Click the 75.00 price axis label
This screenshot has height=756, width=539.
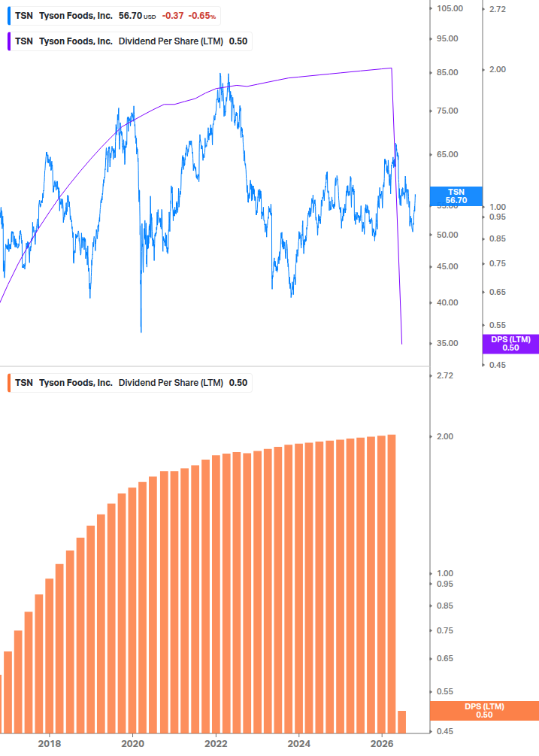[x=447, y=111]
